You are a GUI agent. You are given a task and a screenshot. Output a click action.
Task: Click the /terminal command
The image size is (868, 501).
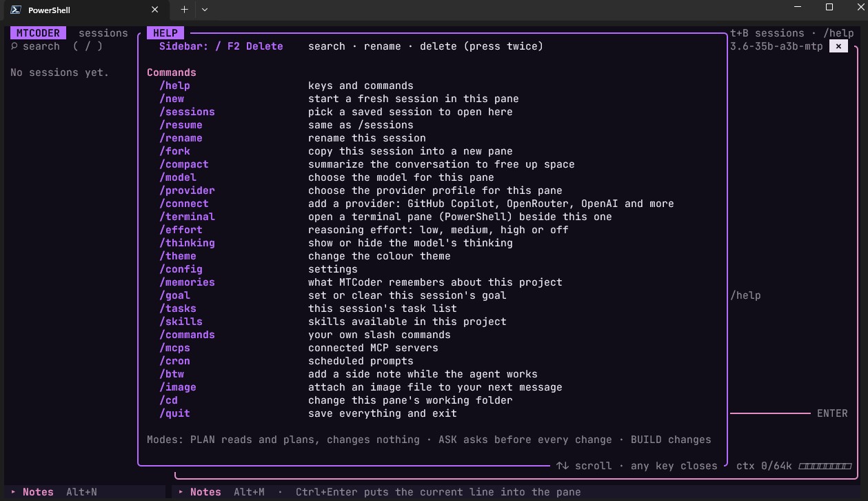[x=187, y=217]
